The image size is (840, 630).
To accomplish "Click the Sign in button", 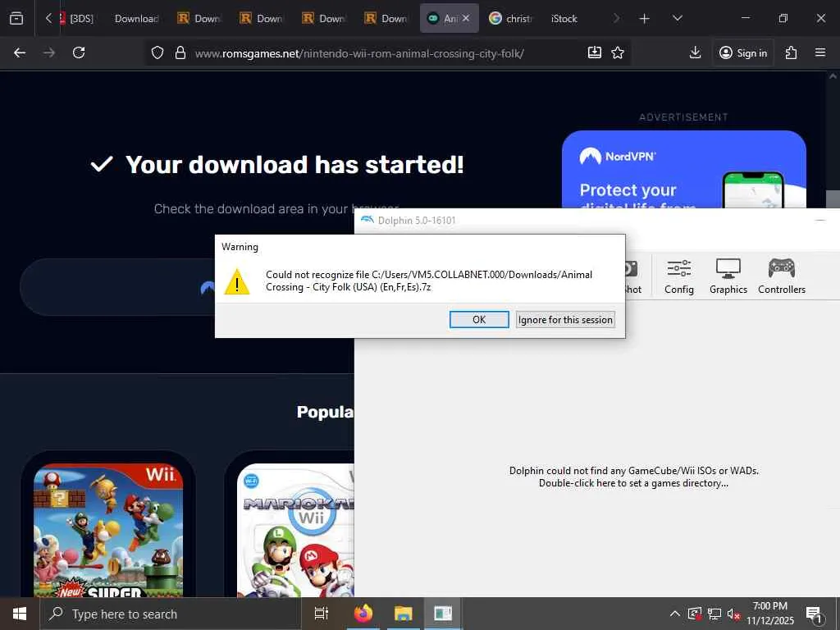I will [x=743, y=52].
